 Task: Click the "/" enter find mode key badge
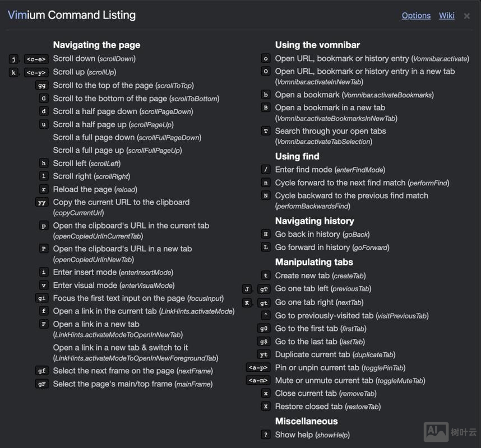[266, 170]
